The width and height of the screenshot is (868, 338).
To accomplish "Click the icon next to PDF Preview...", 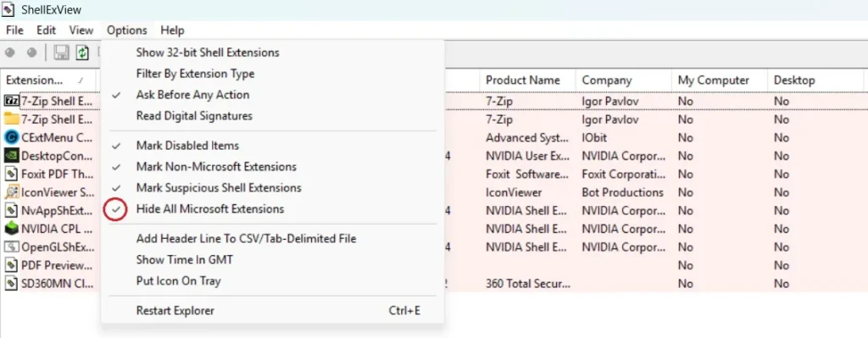I will point(12,265).
